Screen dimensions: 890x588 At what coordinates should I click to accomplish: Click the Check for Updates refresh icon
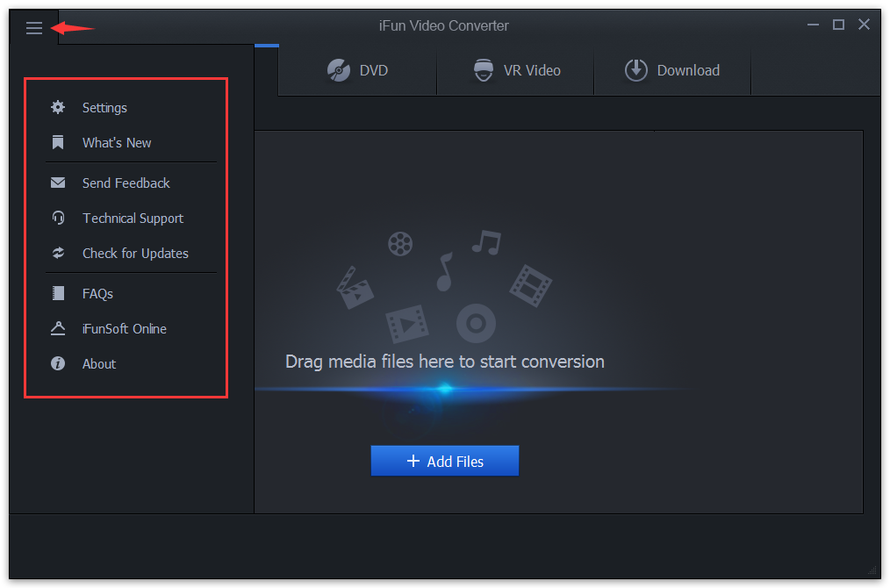point(58,253)
